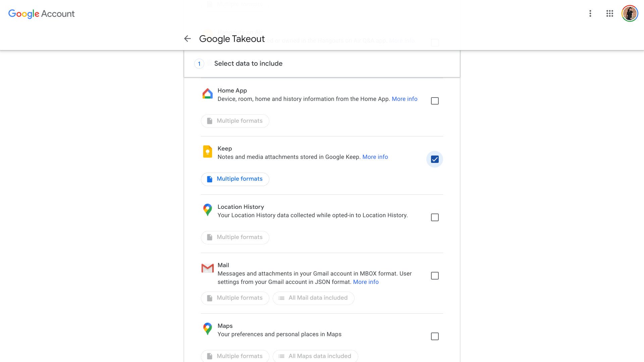Open More info link for Home App
This screenshot has height=362, width=644.
(x=405, y=99)
